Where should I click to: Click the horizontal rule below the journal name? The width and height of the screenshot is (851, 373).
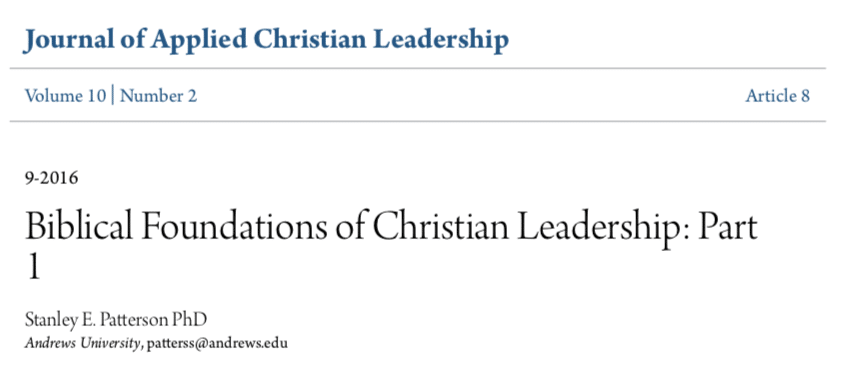(418, 68)
